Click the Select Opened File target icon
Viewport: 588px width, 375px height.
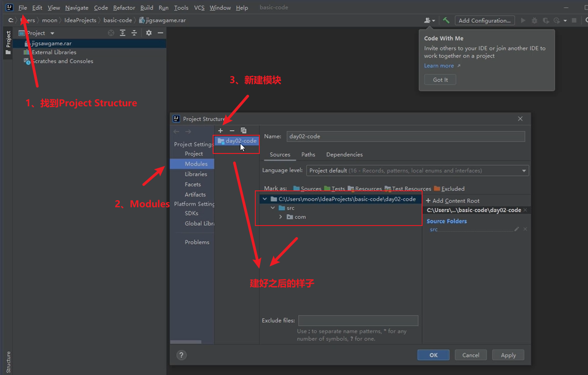[111, 33]
